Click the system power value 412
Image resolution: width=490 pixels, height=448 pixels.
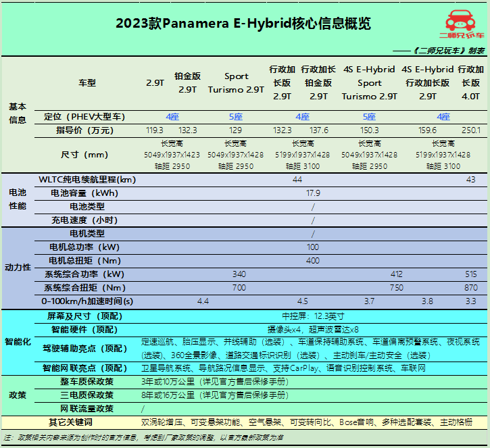tap(397, 274)
